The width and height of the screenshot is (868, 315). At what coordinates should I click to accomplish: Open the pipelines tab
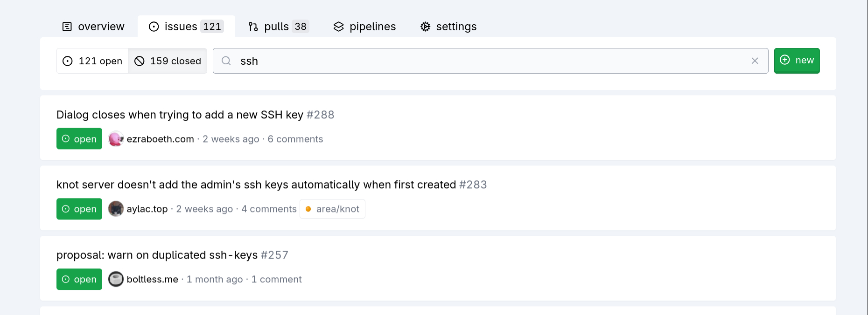point(364,27)
